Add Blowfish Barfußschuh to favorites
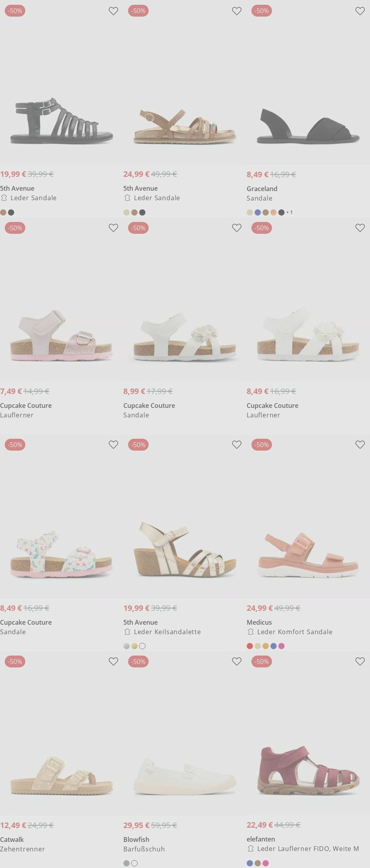Viewport: 370px width, 868px height. tap(237, 662)
